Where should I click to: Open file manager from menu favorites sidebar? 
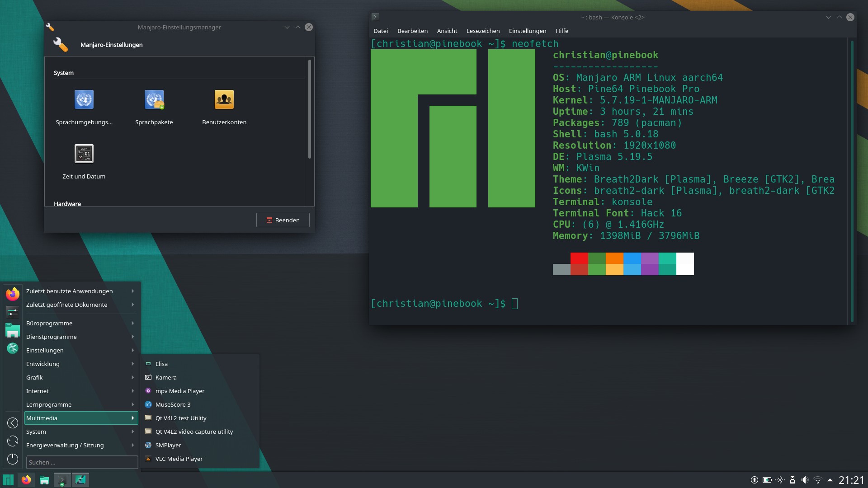[13, 330]
